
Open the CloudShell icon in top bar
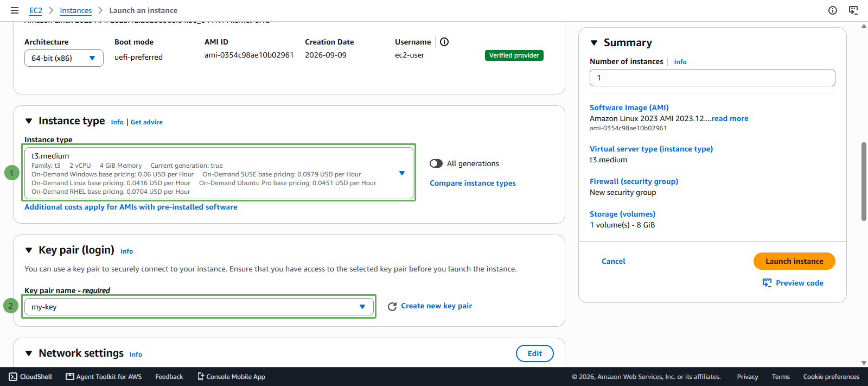(x=853, y=10)
